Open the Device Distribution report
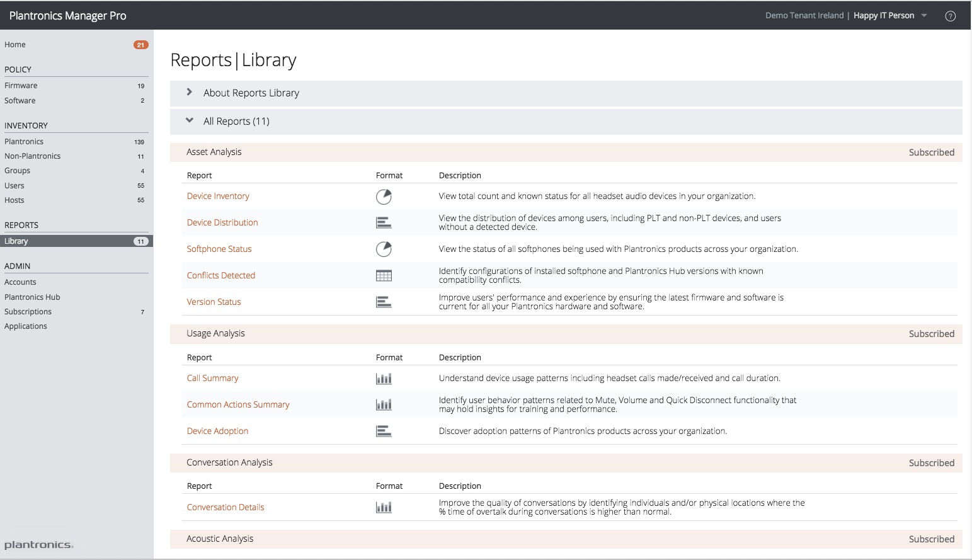 point(222,223)
